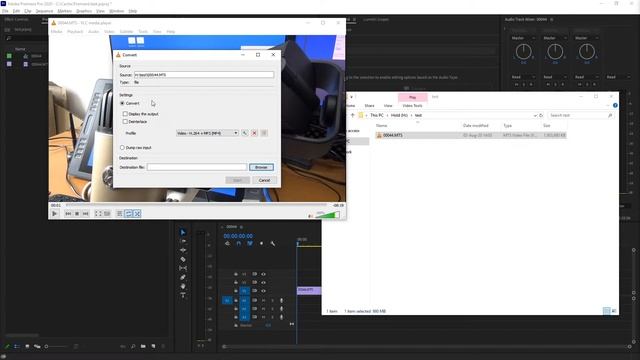640x360 pixels.
Task: Click Premiere project panel find icon
Action: pos(133,346)
